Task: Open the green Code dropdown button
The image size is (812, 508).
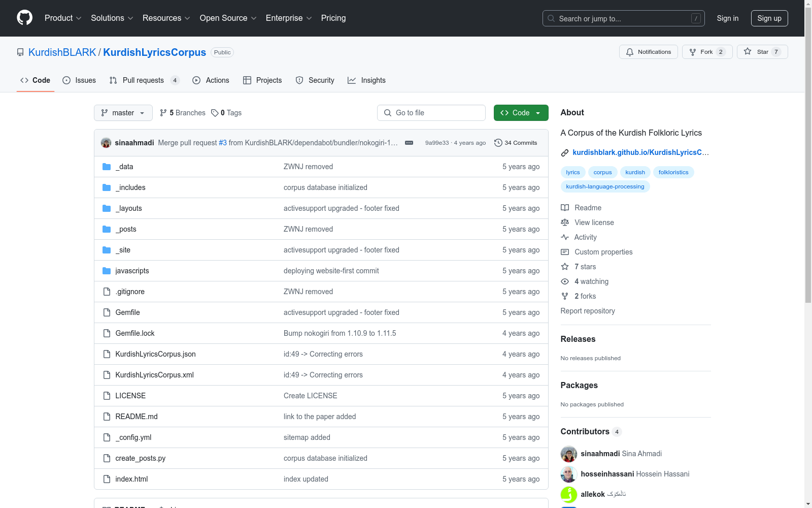Action: tap(521, 113)
